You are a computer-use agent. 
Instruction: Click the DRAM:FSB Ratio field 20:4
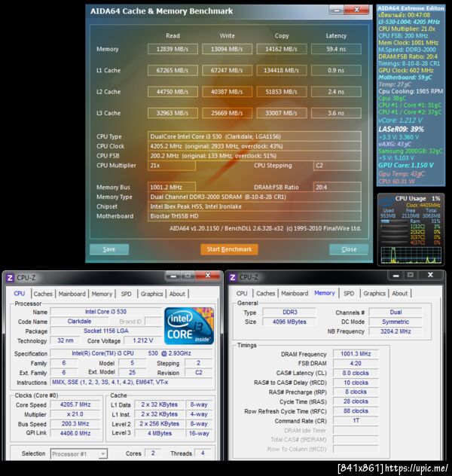(337, 188)
